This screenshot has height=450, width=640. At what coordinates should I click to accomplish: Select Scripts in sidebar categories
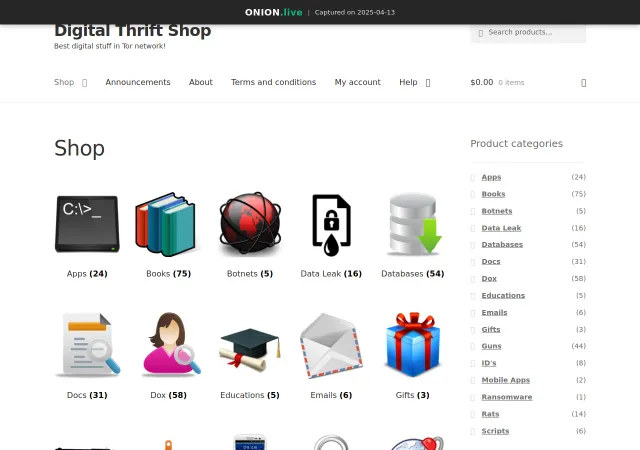[495, 431]
